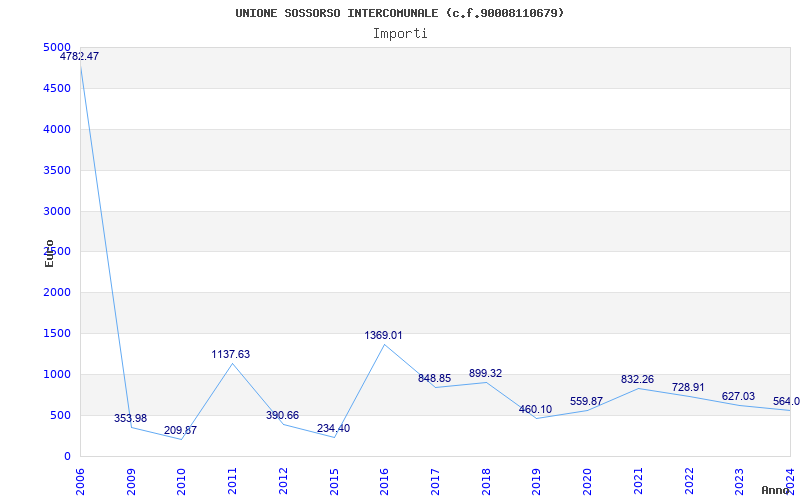Click the 2018 x-axis year label
The width and height of the screenshot is (800, 500).
pyautogui.click(x=486, y=483)
